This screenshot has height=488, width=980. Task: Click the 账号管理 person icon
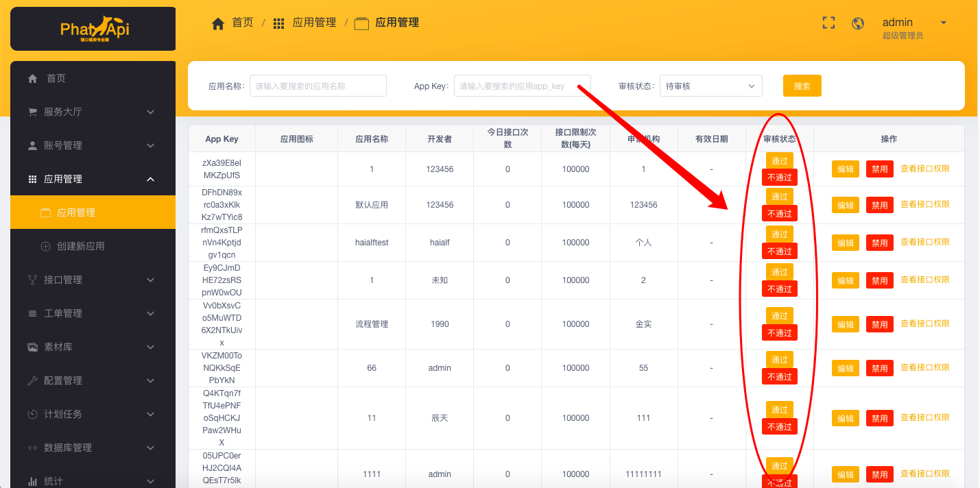coord(32,145)
